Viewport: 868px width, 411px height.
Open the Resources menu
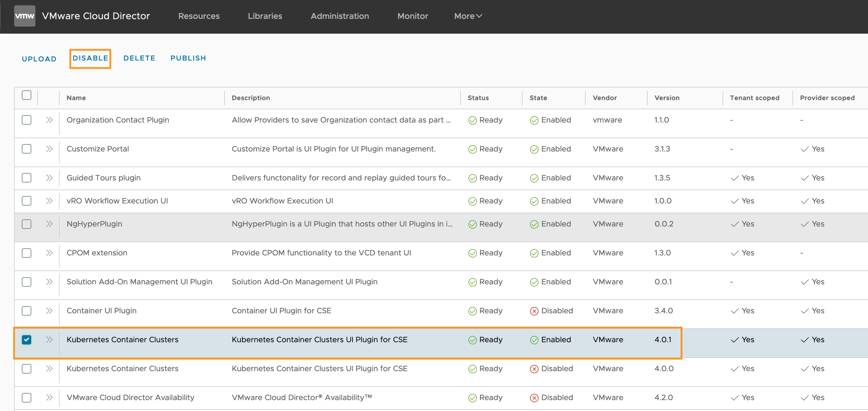[199, 16]
